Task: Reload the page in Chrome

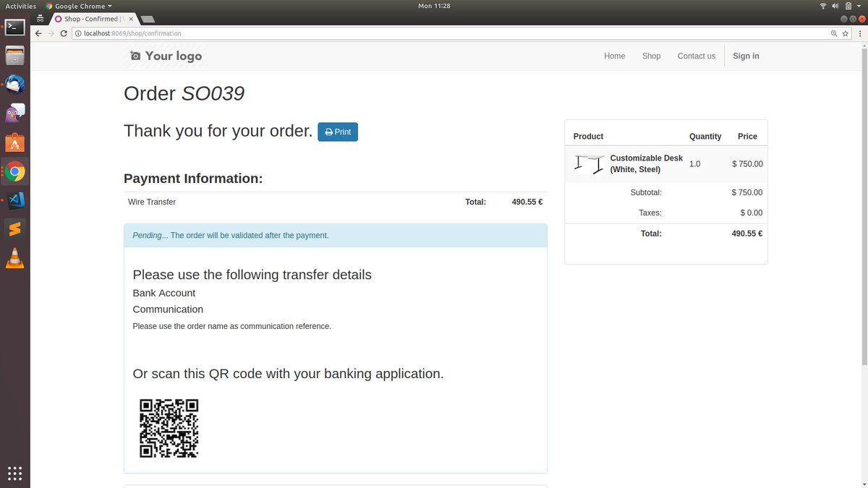Action: (x=64, y=33)
